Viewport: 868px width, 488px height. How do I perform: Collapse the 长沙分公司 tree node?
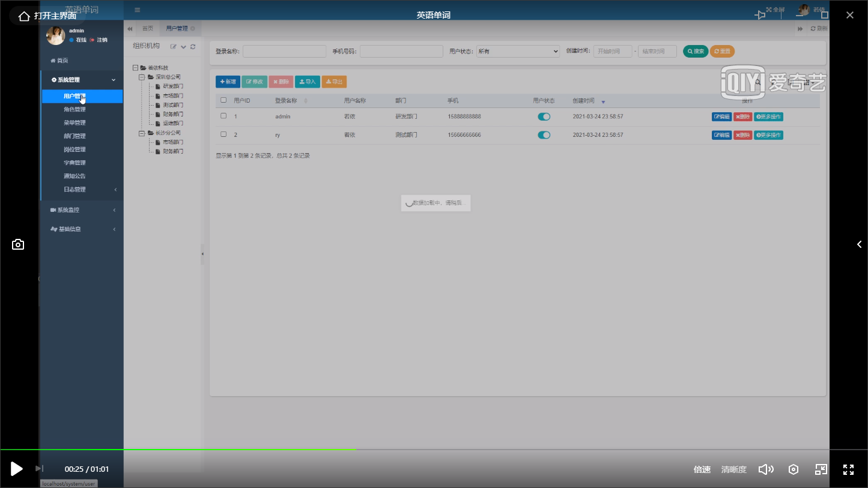[x=142, y=133]
